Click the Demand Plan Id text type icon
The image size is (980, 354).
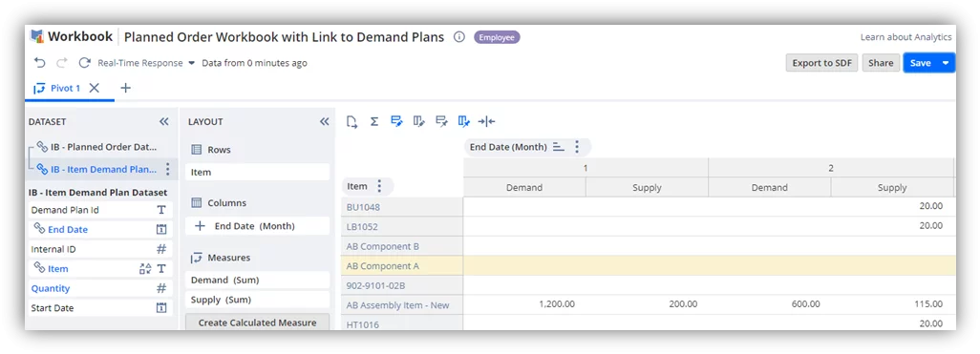[161, 211]
